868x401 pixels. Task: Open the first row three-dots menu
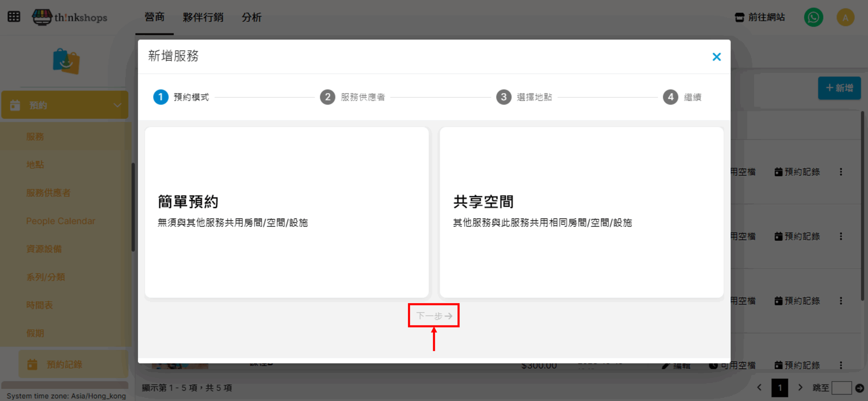tap(841, 172)
